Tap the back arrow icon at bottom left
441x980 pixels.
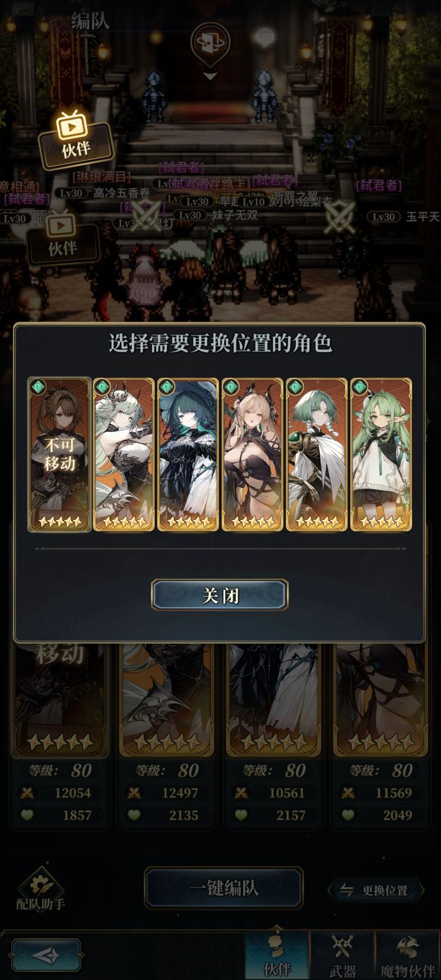pos(47,955)
